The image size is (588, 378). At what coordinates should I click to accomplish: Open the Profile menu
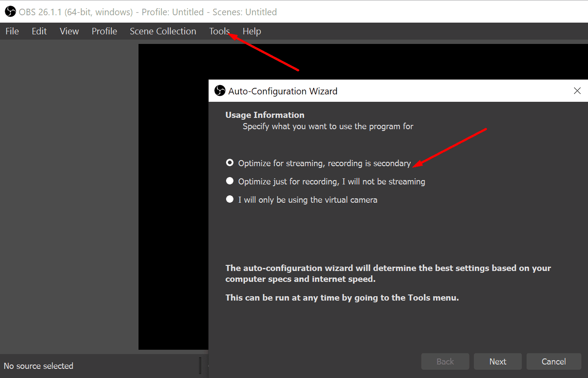click(105, 31)
